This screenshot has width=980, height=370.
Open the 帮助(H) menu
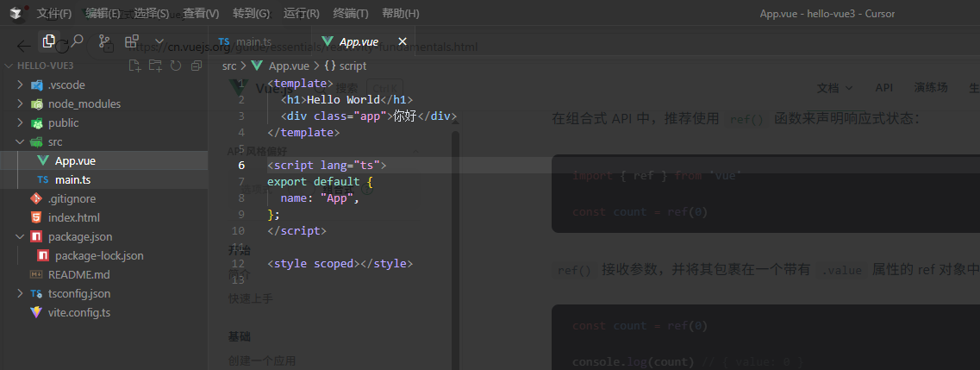(x=401, y=13)
